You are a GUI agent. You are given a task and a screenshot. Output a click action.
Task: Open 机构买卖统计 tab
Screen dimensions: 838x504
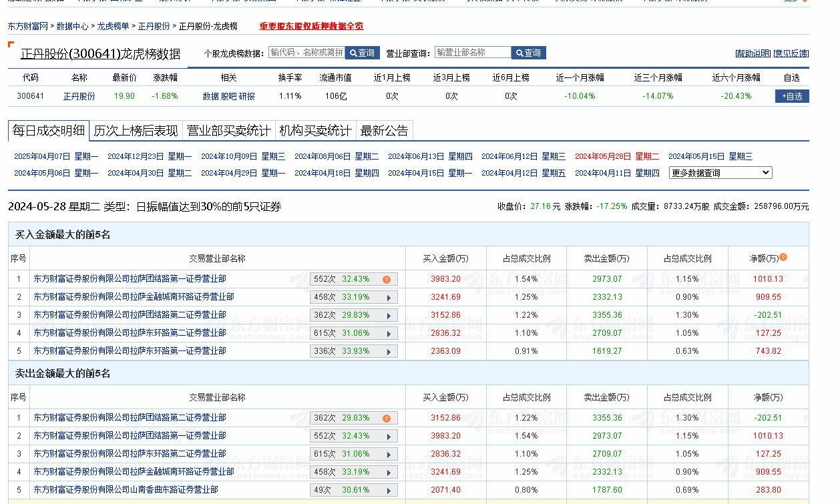(316, 131)
